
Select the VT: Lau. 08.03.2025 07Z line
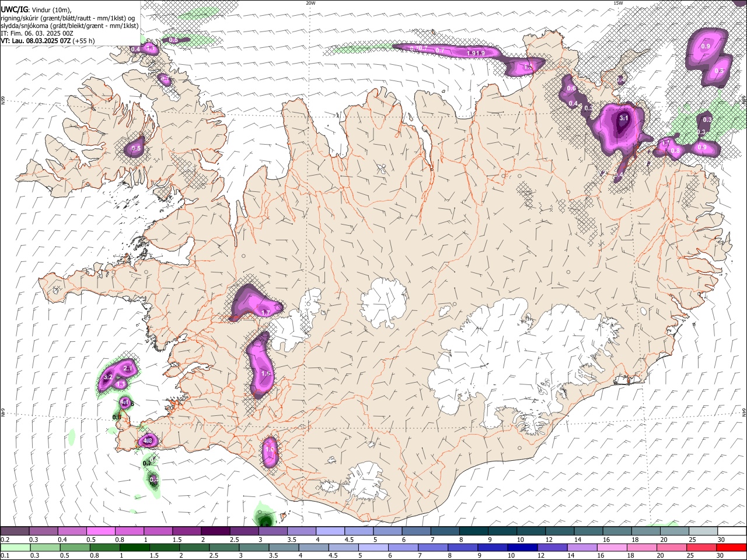tap(47, 41)
